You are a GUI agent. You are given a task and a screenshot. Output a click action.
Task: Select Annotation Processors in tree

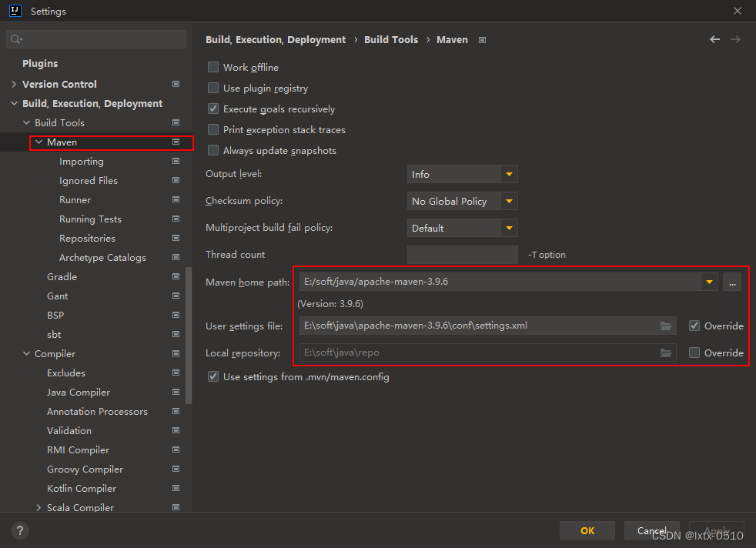98,412
